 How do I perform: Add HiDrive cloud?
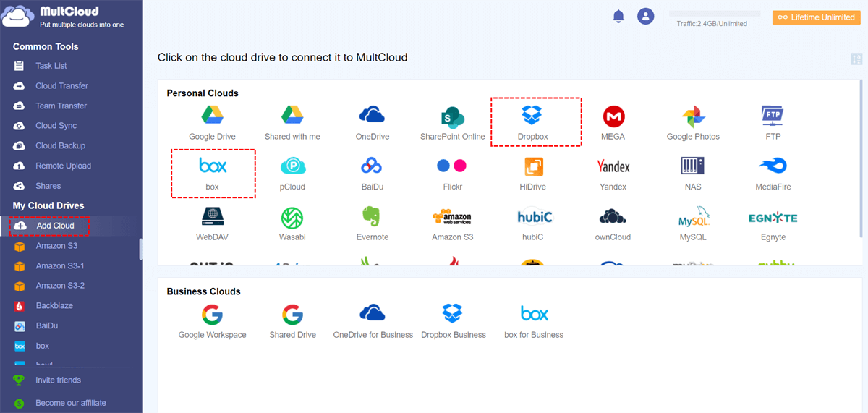[533, 173]
